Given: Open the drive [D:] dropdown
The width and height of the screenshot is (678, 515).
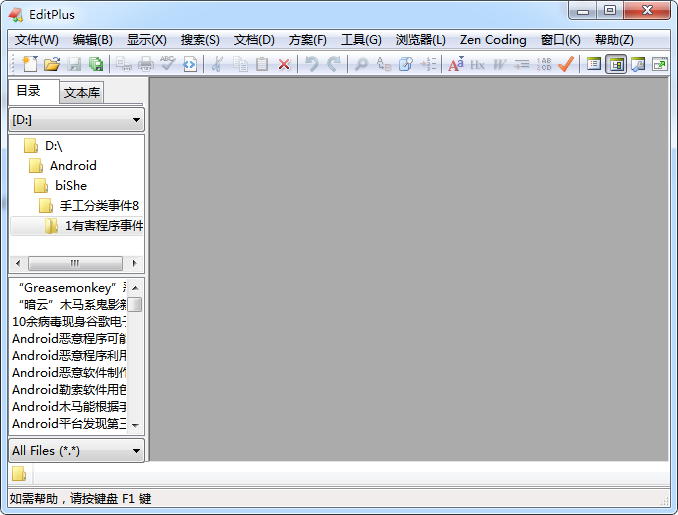Looking at the screenshot, I should click(x=77, y=120).
